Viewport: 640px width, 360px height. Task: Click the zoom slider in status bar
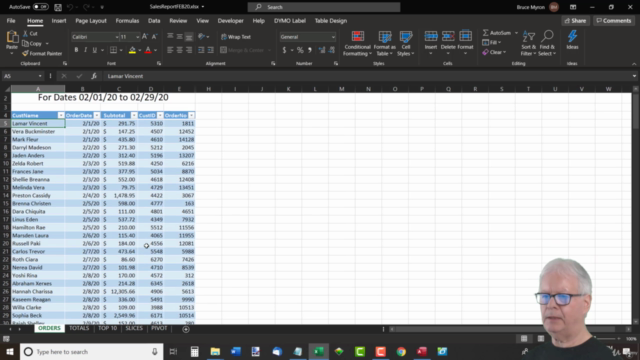click(607, 339)
